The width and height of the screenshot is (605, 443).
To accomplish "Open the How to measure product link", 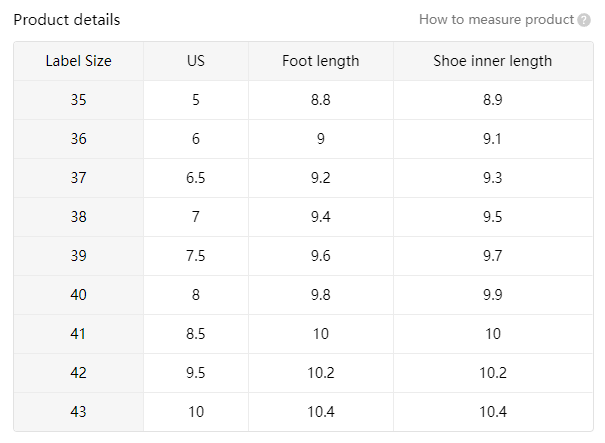I will coord(496,20).
